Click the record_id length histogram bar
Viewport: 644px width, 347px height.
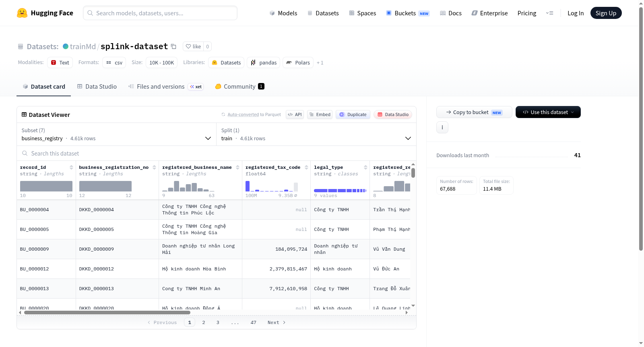click(x=46, y=186)
